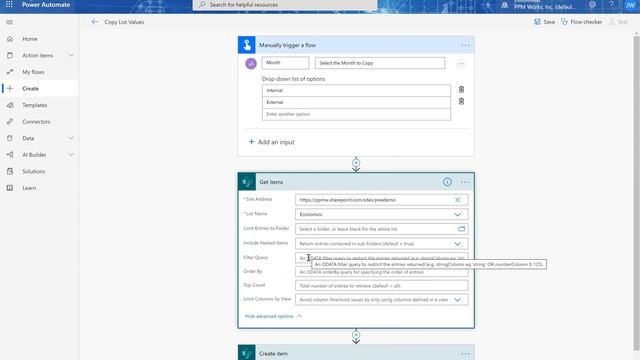Open the Month input ellipsis menu
640x360 pixels.
click(461, 64)
